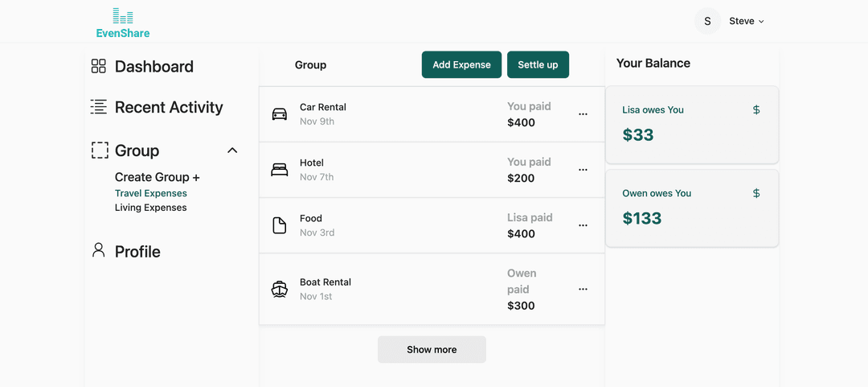Click the Nov 1st date
This screenshot has height=387, width=868.
(316, 297)
